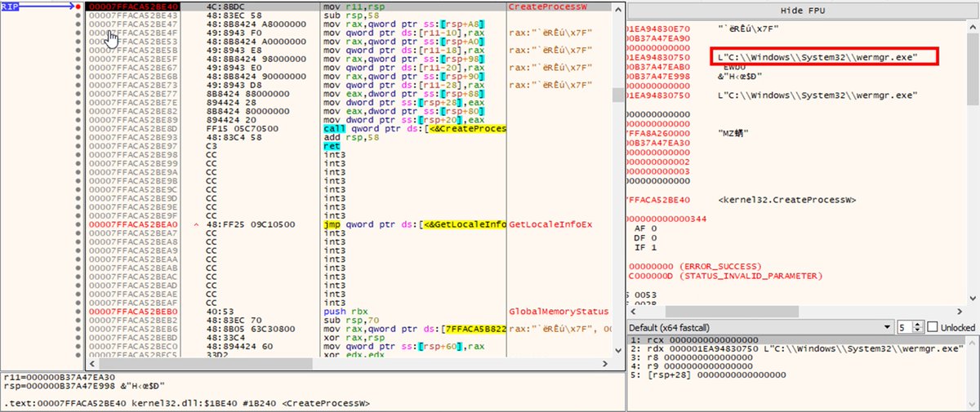
Task: Toggle breakpoint dot at 00007FFACA52BEB0 push rbx
Action: [x=78, y=312]
